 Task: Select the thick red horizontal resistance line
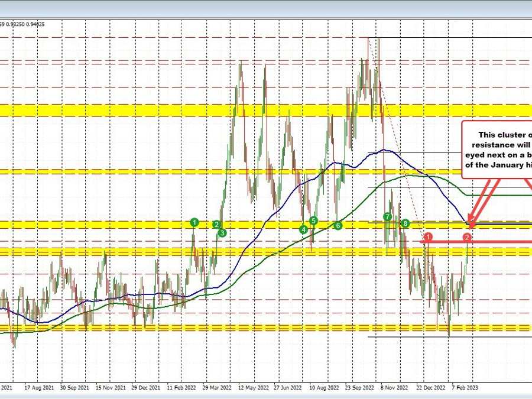[x=502, y=241]
